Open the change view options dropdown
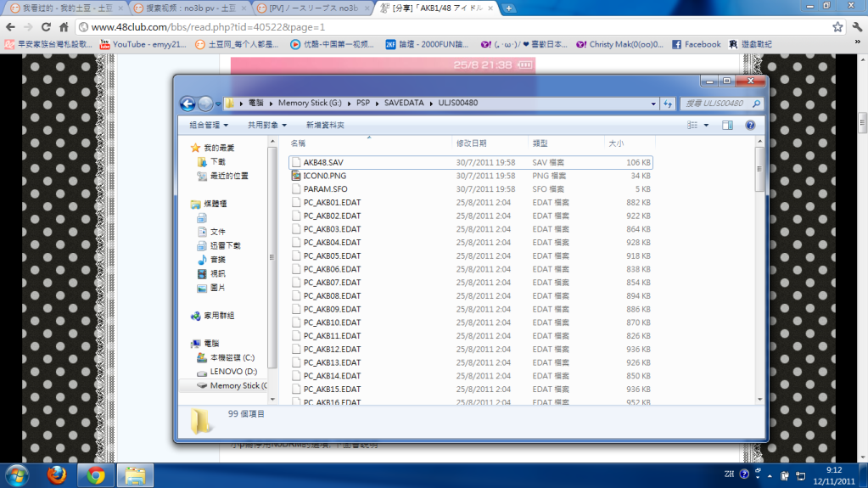868x488 pixels. coord(707,125)
